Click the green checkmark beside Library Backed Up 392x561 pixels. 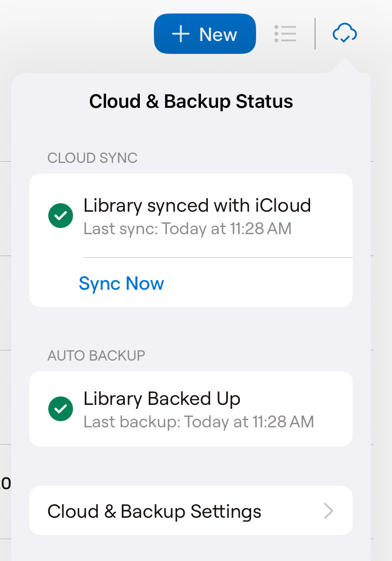(61, 409)
